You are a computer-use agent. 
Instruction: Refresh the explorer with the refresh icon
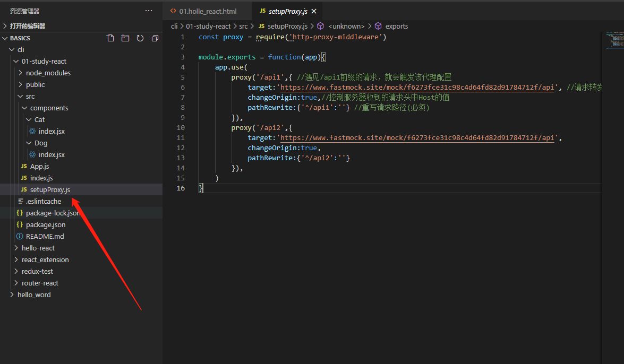coord(140,38)
